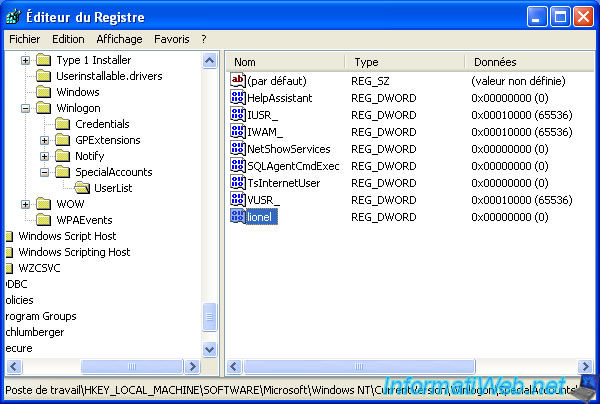Select the WPAEvents key

coord(84,220)
